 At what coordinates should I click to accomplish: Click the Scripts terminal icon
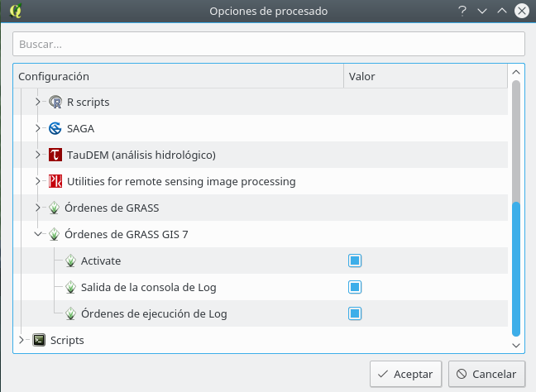tap(39, 340)
